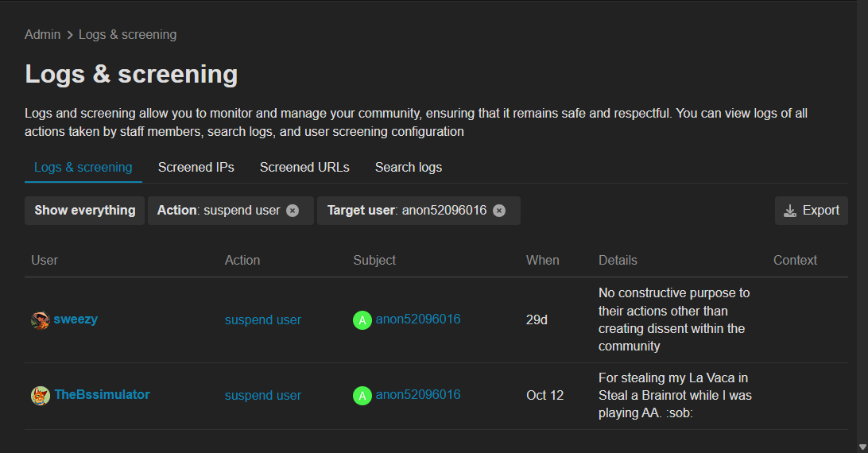Open anon52096016 subject link in the 29d row
Screen dimensions: 868x453
pyautogui.click(x=418, y=319)
